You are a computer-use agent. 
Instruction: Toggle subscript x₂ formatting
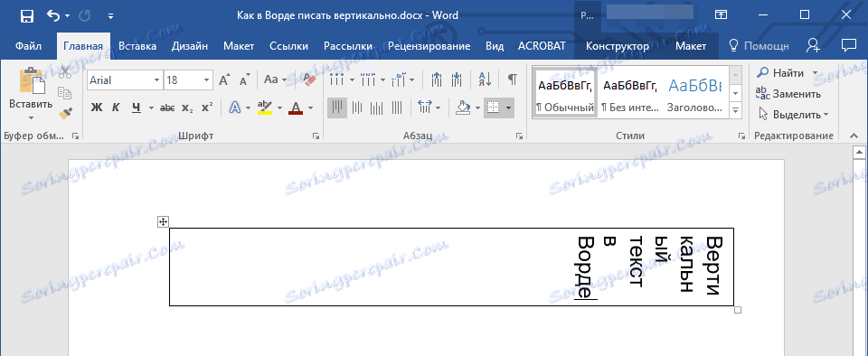[x=187, y=108]
